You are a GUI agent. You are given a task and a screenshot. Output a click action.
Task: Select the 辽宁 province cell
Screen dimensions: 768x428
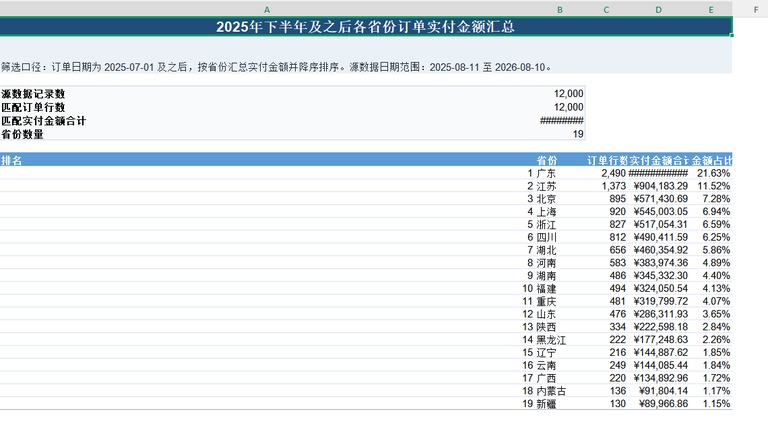tap(560, 352)
